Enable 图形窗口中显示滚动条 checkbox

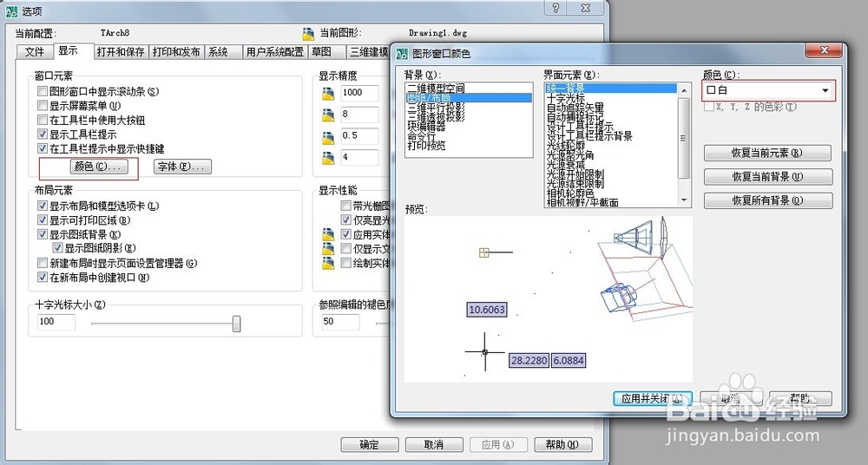(x=42, y=91)
